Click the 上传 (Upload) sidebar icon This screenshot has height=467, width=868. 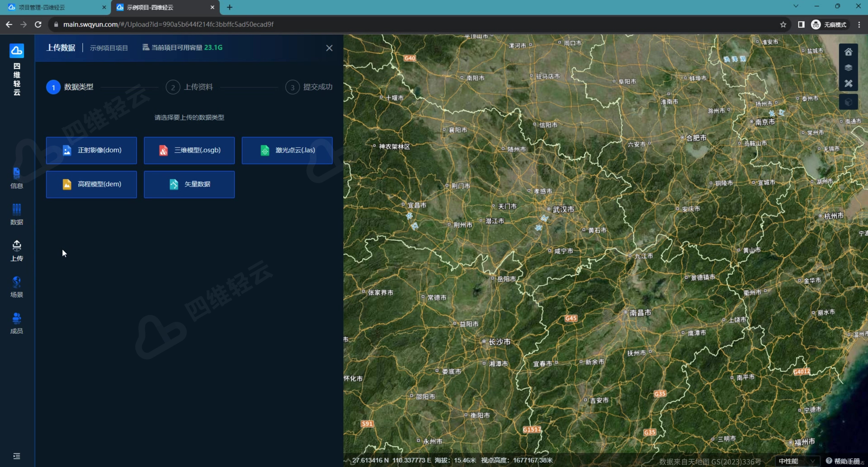pos(16,251)
